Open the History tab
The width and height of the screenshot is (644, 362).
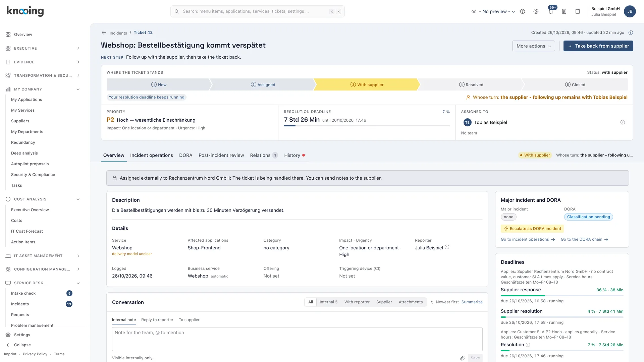[294, 155]
